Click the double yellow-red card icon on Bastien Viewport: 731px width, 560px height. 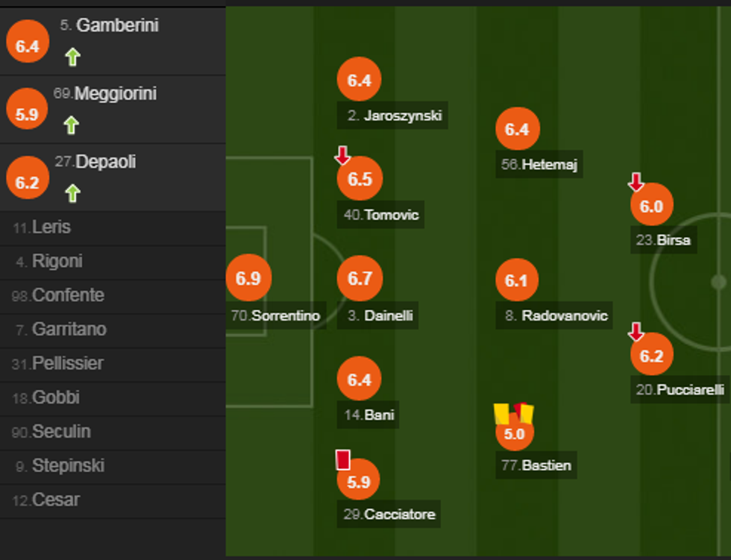514,413
